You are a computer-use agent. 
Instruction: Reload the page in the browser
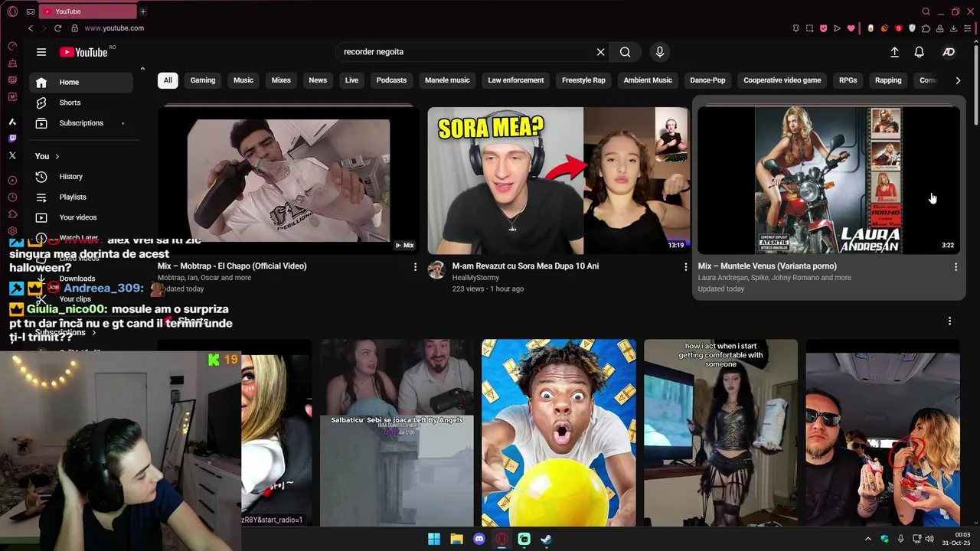[57, 28]
